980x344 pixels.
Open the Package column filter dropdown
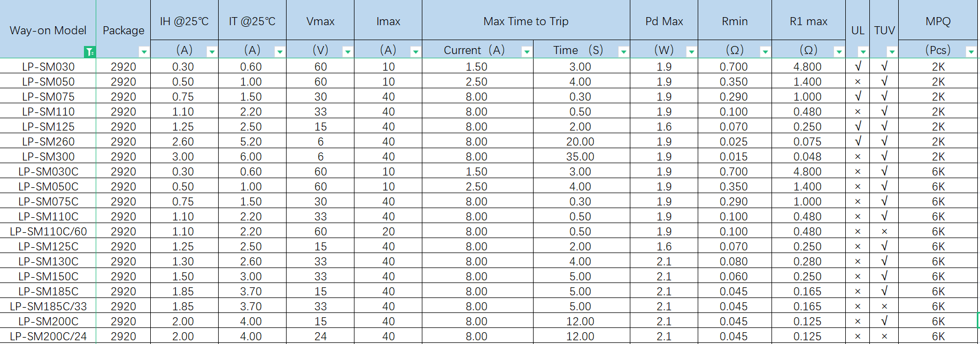pyautogui.click(x=144, y=52)
